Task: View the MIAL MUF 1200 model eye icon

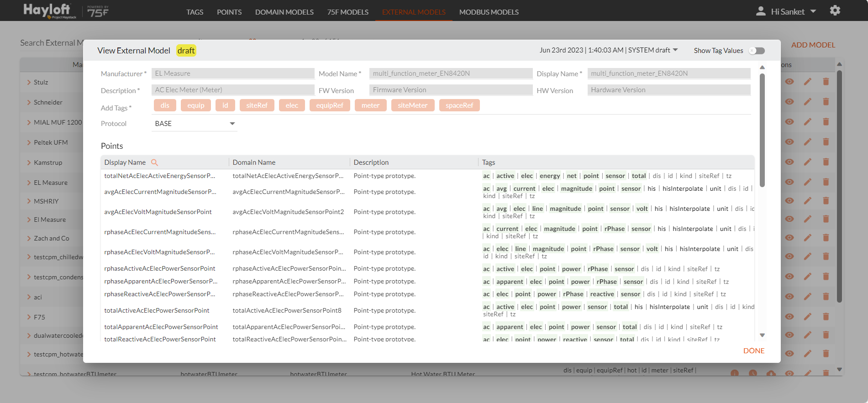Action: [789, 122]
